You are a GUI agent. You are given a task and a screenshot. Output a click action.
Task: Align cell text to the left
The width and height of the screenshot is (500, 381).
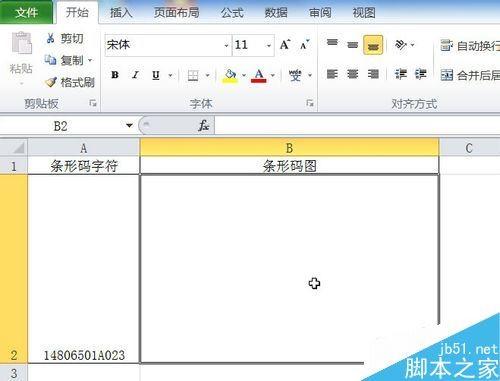[x=332, y=74]
